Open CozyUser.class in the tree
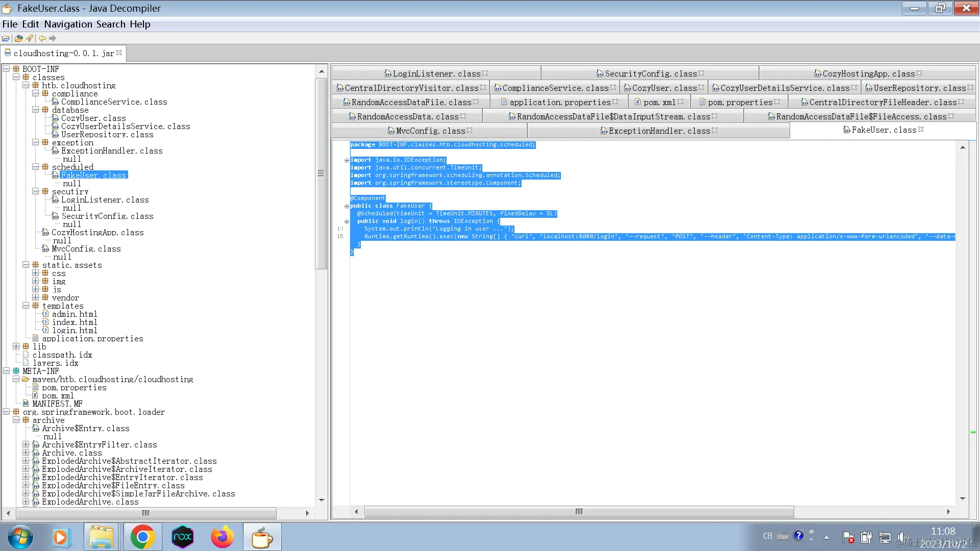The width and height of the screenshot is (980, 551). click(93, 118)
